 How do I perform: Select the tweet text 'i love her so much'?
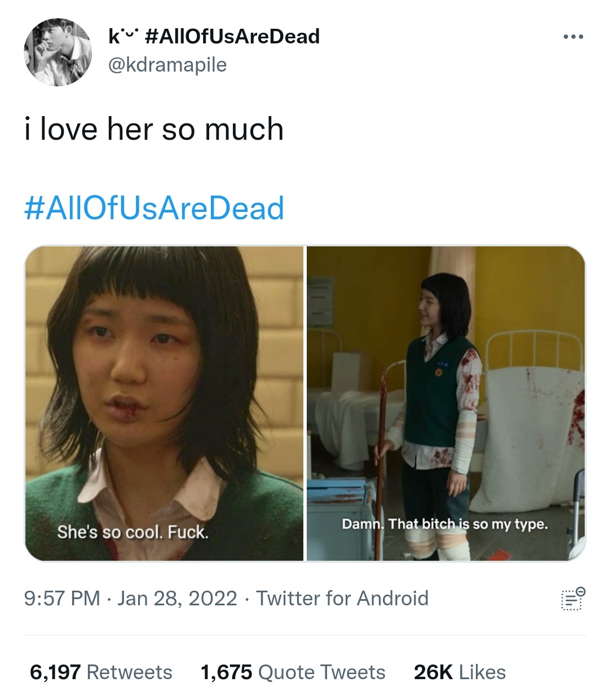(x=154, y=129)
